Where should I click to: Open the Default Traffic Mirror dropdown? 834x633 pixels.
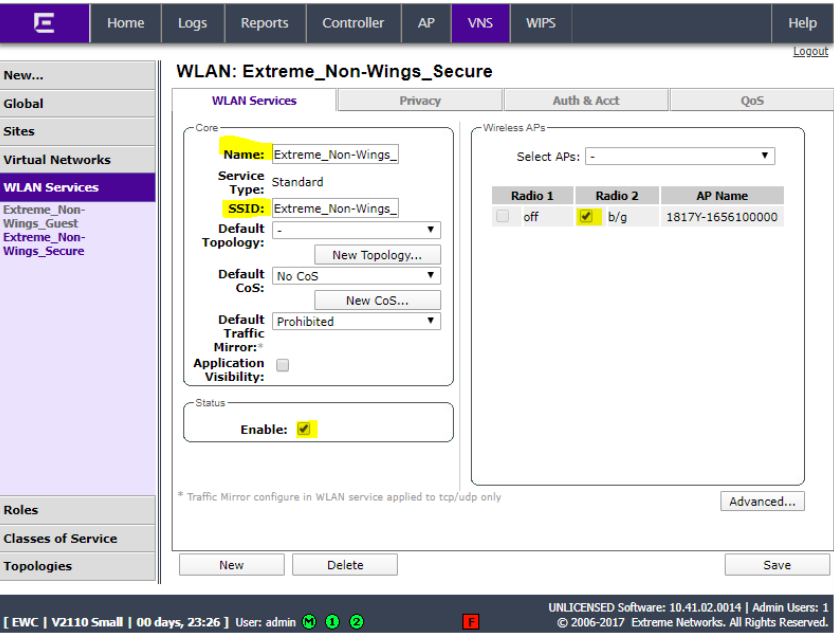[356, 321]
